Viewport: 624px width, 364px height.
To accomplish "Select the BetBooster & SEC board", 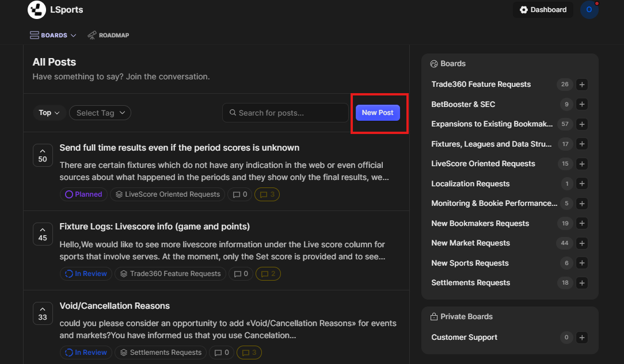I will (x=463, y=104).
